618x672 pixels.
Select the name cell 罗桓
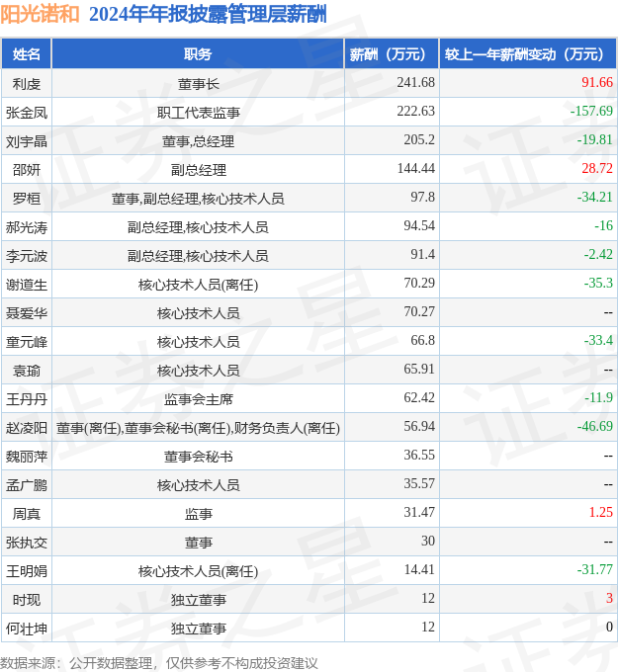pyautogui.click(x=26, y=199)
